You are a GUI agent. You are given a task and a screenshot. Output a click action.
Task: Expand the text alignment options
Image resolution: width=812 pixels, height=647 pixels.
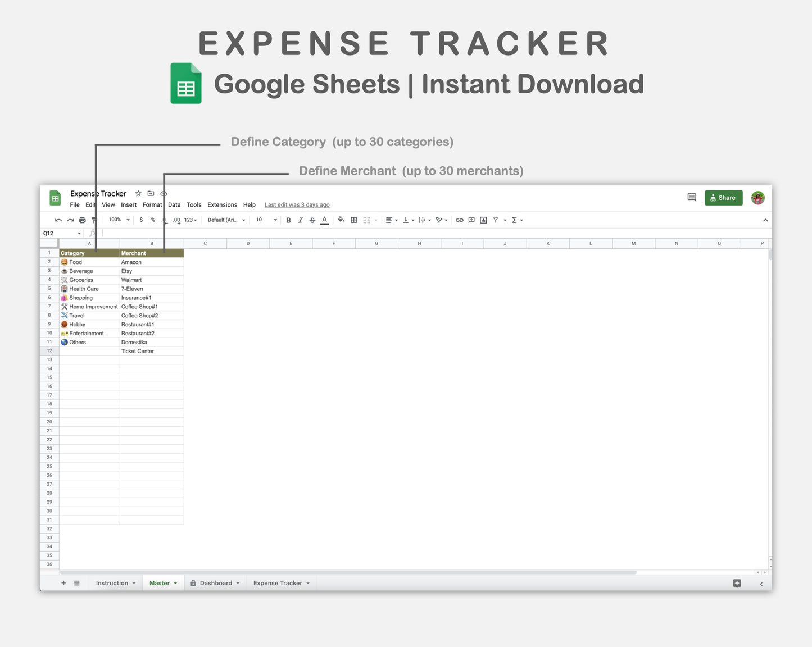pos(397,220)
